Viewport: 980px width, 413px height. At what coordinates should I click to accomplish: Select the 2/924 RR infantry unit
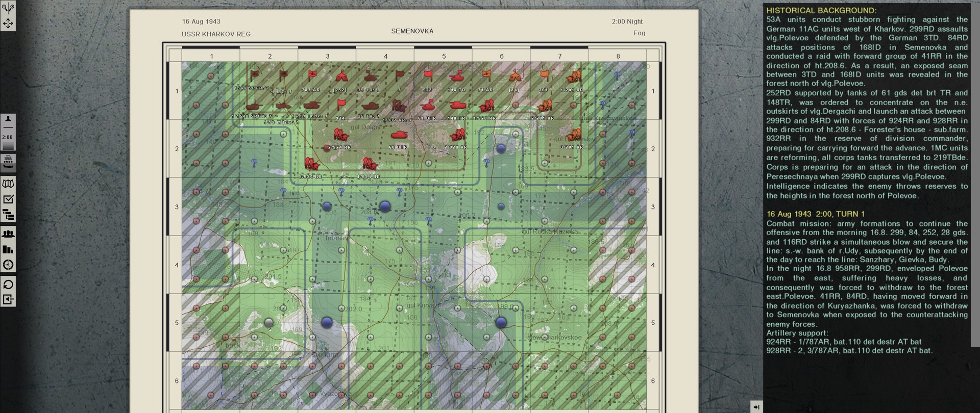pos(339,135)
